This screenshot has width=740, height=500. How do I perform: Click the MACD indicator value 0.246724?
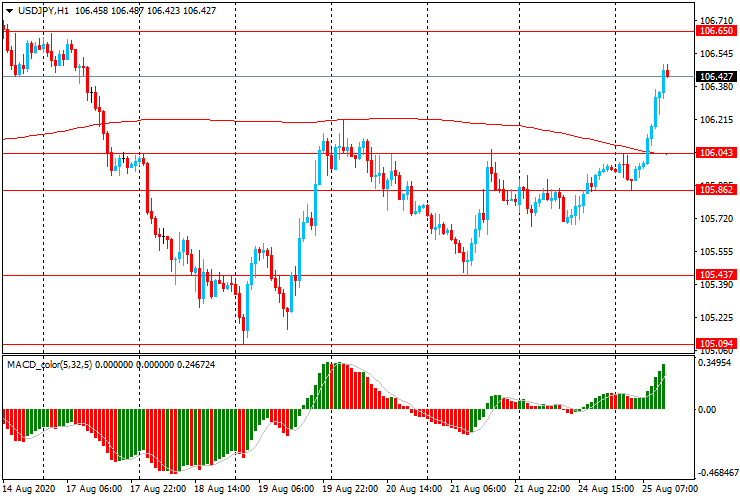click(x=196, y=364)
